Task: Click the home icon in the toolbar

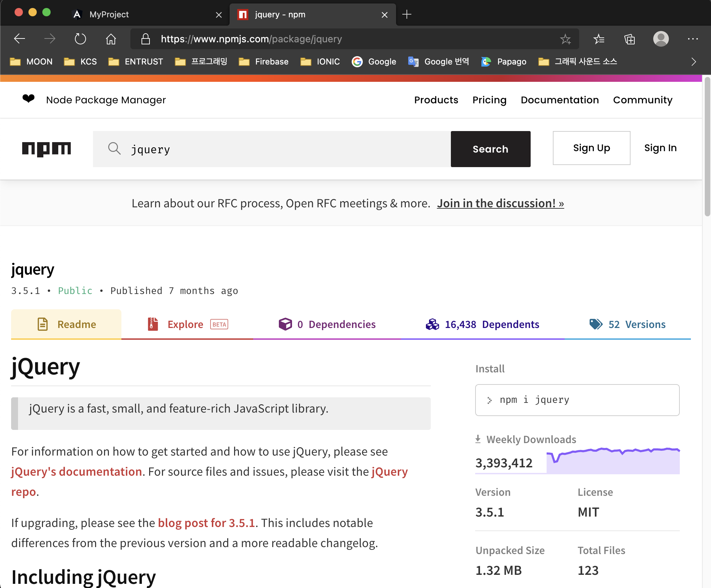Action: click(111, 39)
